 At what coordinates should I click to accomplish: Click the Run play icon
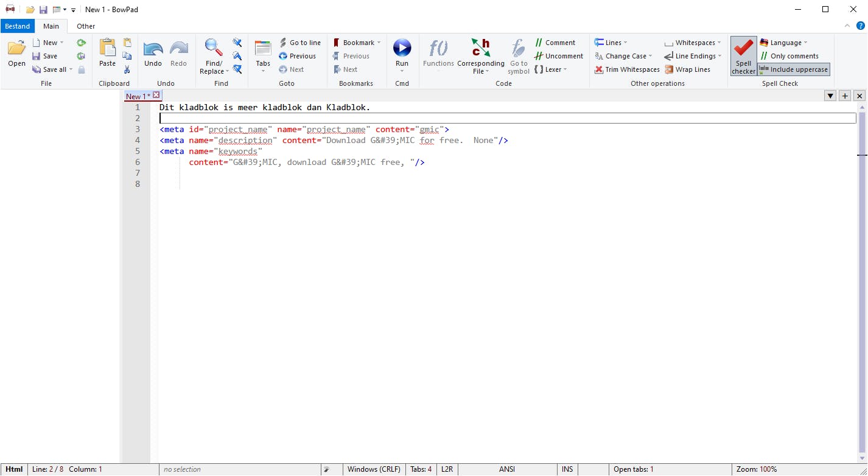coord(402,47)
